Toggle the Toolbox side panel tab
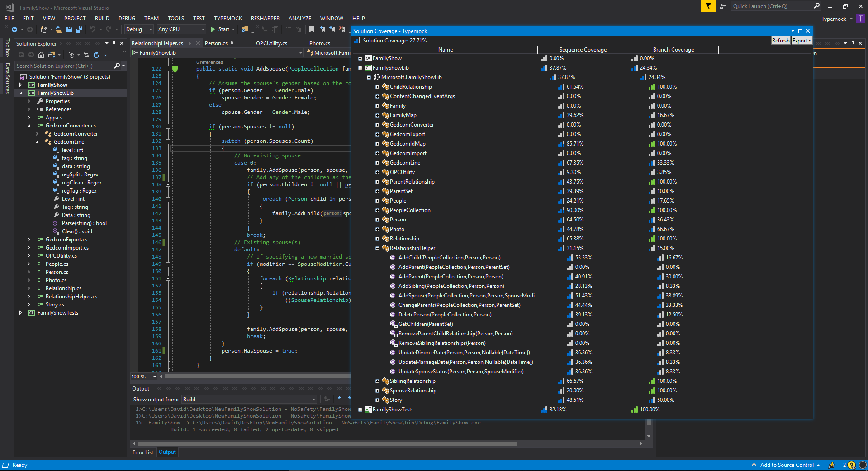The image size is (868, 471). point(7,48)
